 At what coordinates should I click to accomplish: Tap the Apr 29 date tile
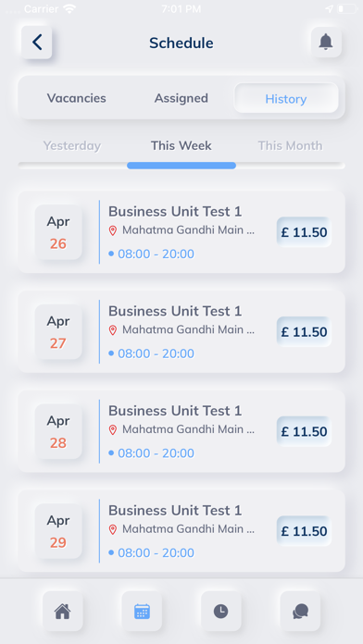point(58,531)
